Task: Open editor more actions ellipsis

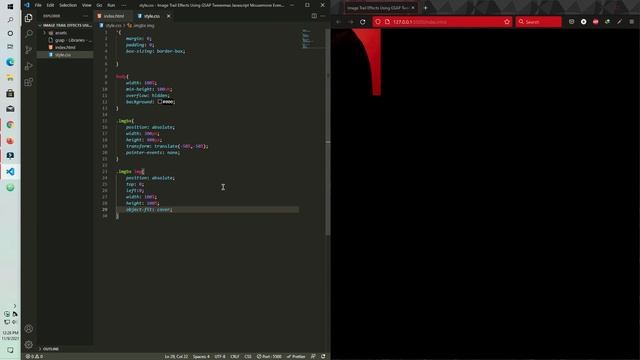Action: (x=323, y=16)
